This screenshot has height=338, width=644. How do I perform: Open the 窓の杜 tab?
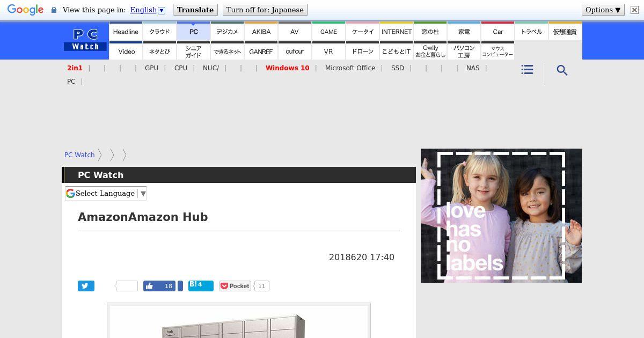[430, 32]
